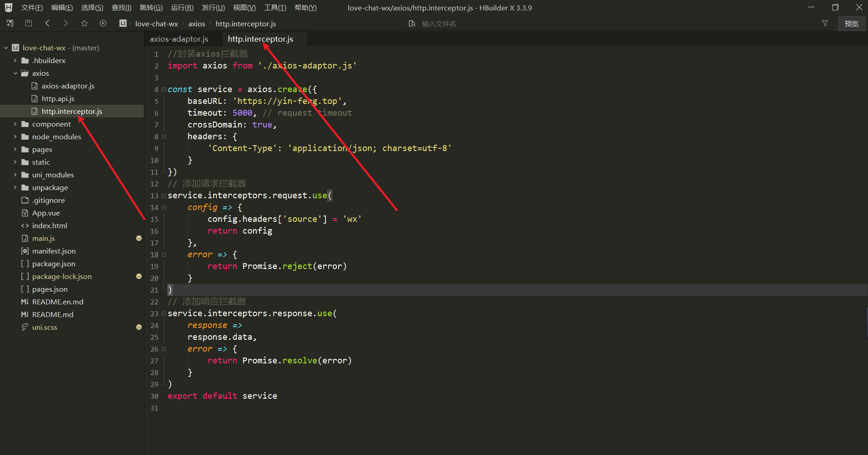This screenshot has height=455, width=868.
Task: Open the 工具(T) menu
Action: [x=275, y=8]
